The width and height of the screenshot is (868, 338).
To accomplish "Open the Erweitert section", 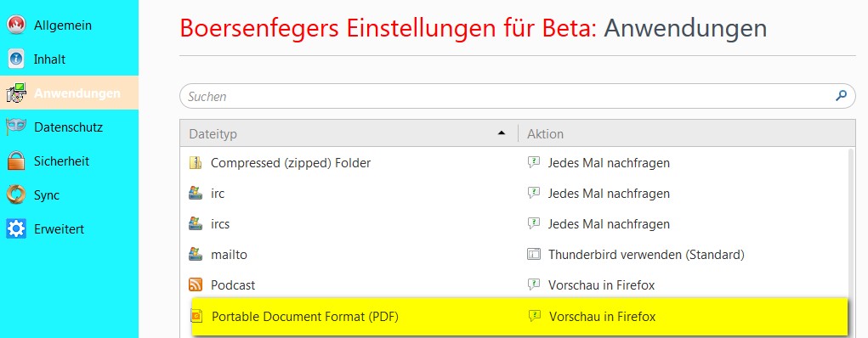I will 59,229.
